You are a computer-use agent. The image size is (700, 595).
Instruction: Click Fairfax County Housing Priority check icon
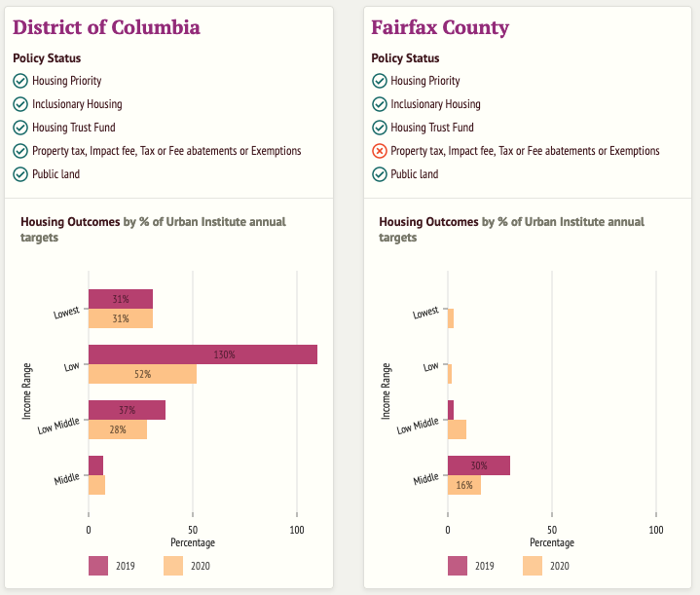[x=379, y=81]
